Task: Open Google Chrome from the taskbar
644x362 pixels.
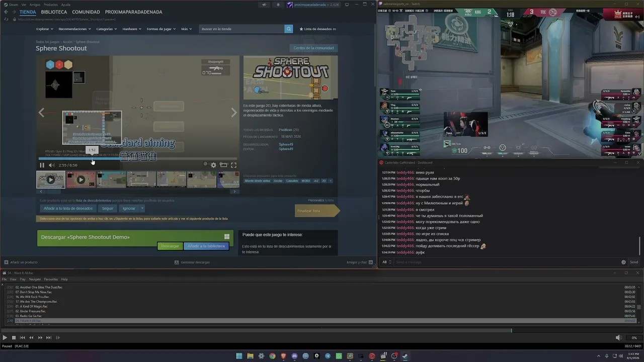Action: click(x=272, y=356)
